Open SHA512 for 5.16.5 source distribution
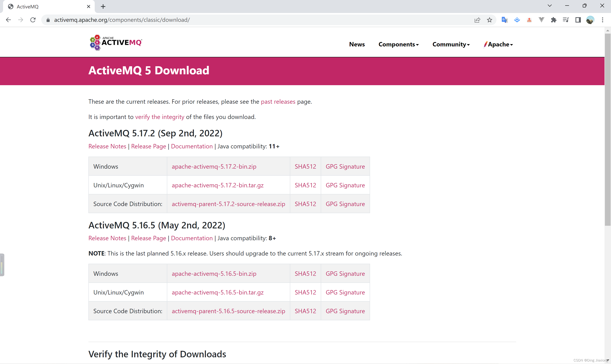Viewport: 611px width, 364px height. click(305, 311)
